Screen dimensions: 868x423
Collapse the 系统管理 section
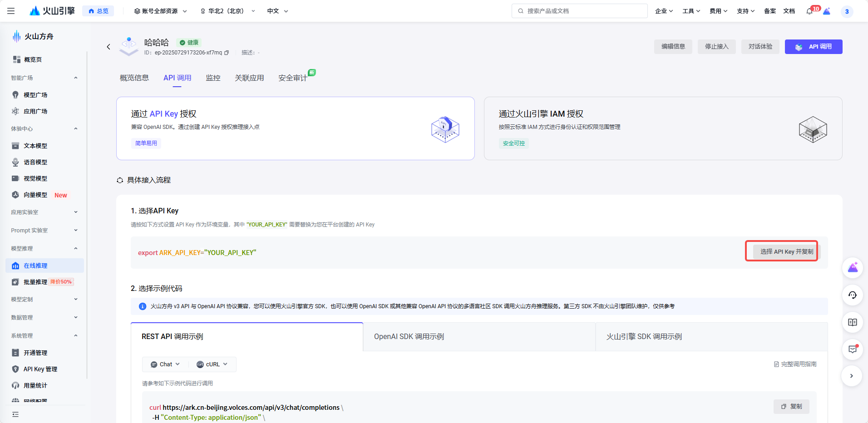(76, 335)
